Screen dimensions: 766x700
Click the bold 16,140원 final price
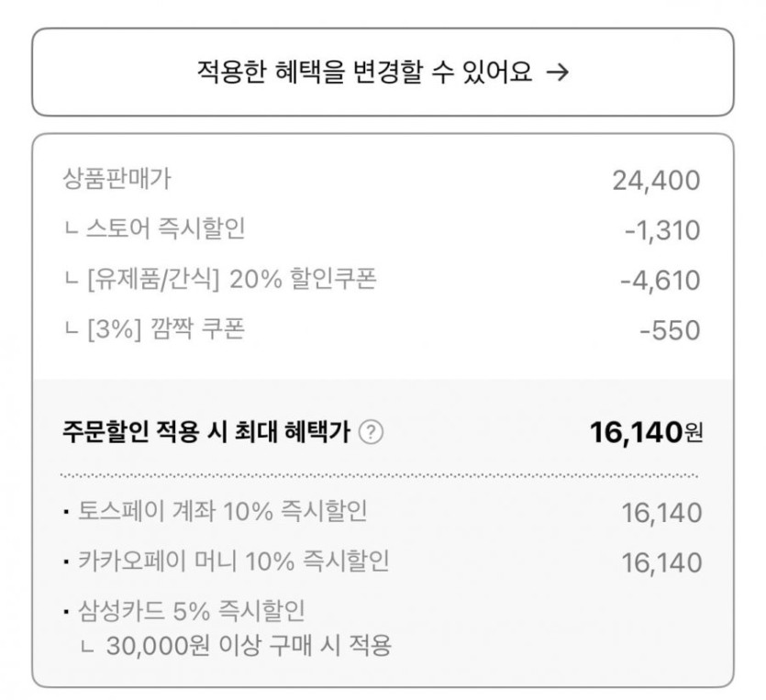tap(647, 431)
